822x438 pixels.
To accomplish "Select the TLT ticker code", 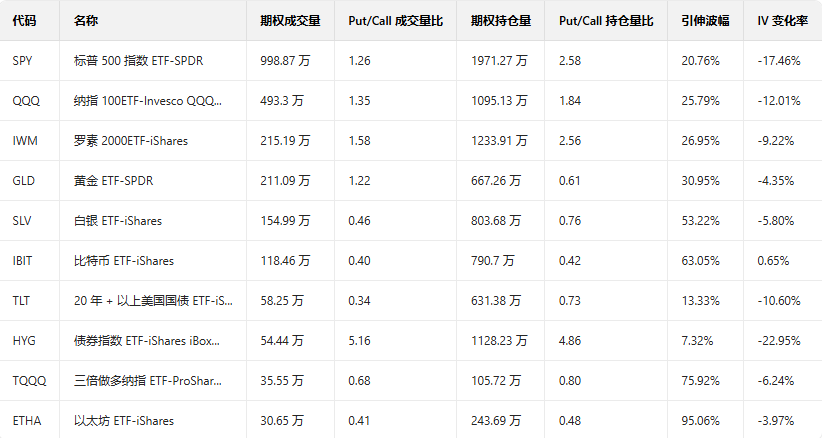I will click(x=22, y=301).
